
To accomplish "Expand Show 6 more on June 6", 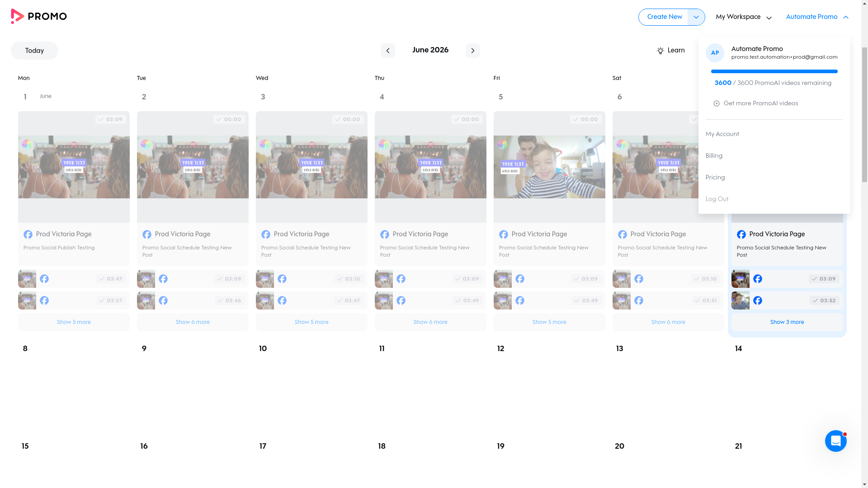I will coord(668,322).
